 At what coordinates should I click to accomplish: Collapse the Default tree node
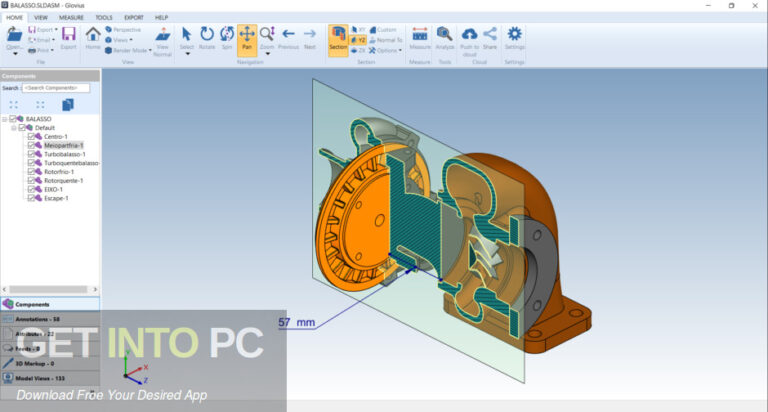[13, 127]
